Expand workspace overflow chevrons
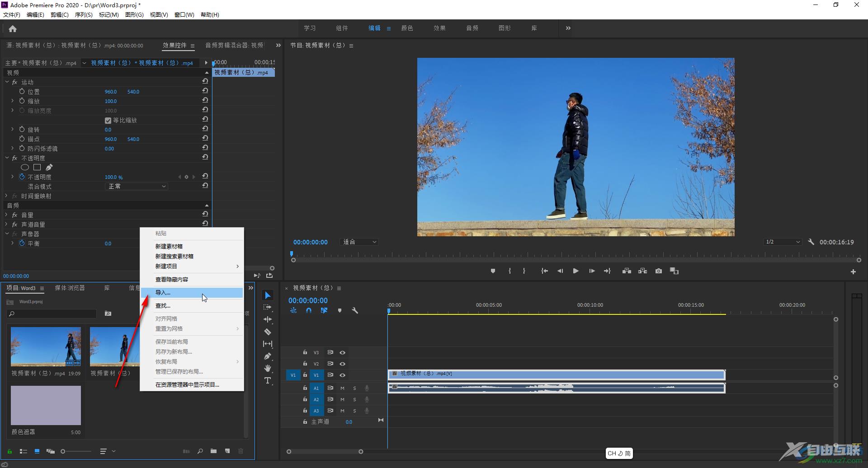 point(568,28)
